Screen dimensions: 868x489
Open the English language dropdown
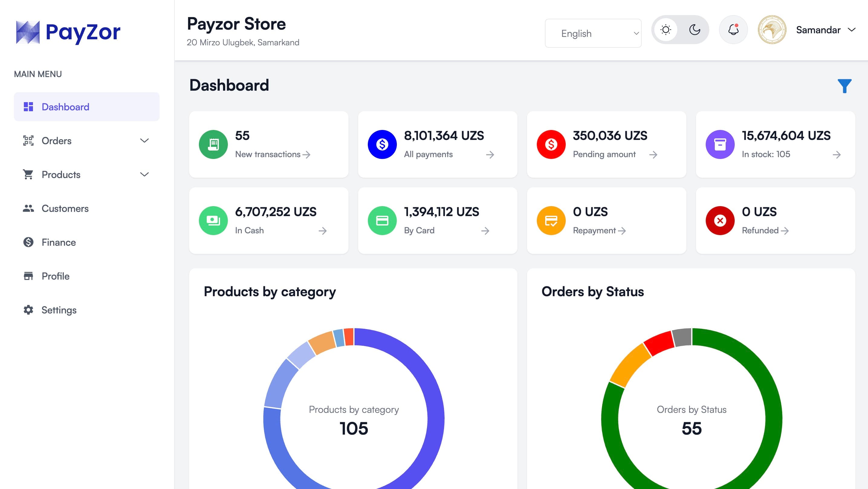click(x=593, y=33)
